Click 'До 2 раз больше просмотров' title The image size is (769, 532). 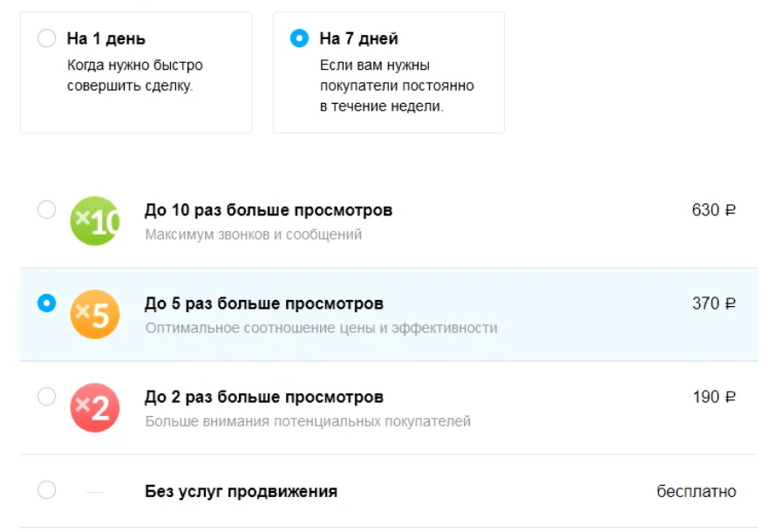[x=263, y=397]
